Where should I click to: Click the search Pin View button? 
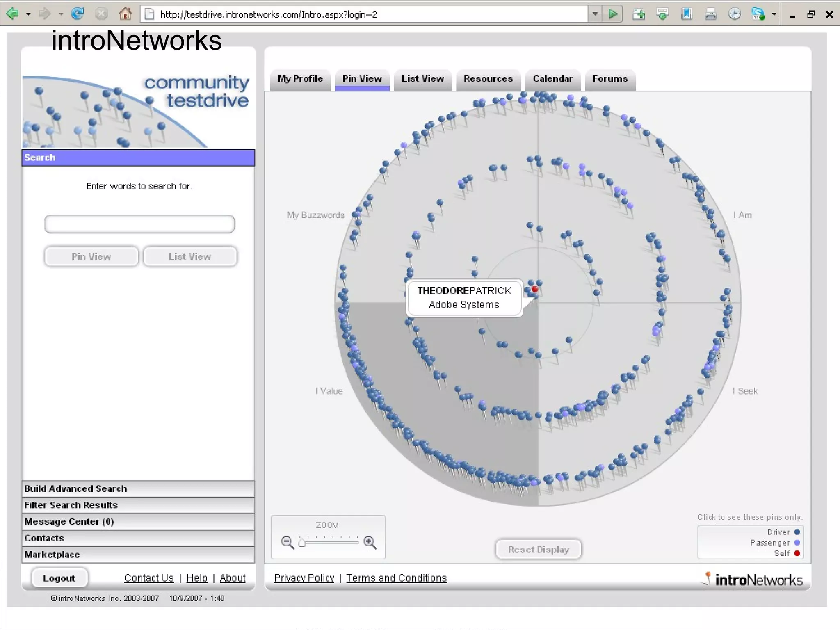(x=91, y=256)
